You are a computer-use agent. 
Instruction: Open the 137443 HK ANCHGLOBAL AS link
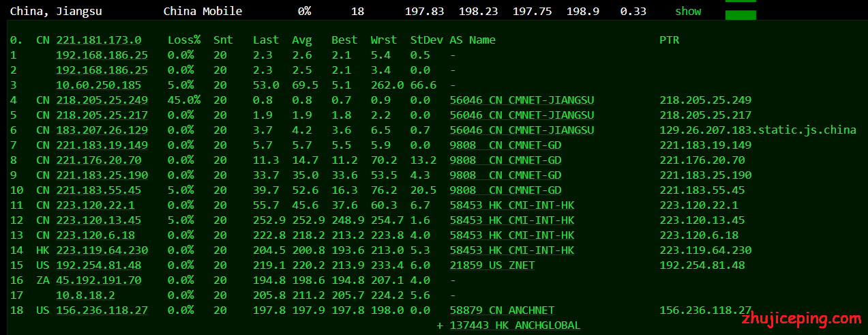(x=515, y=325)
